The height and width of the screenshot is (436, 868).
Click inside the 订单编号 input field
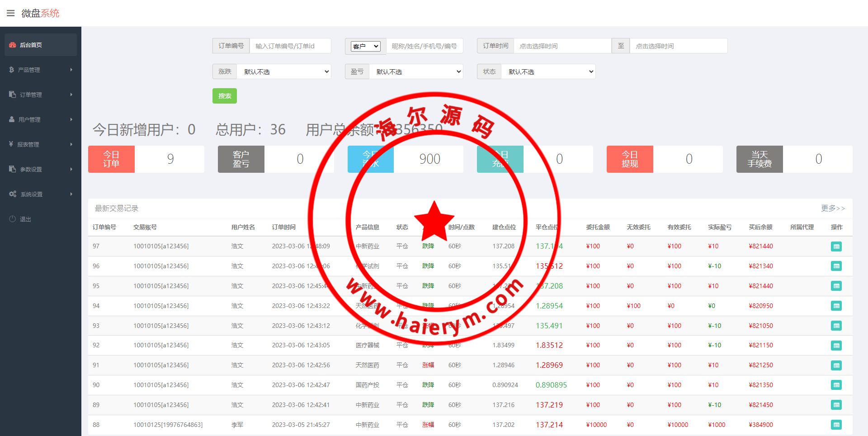(290, 46)
